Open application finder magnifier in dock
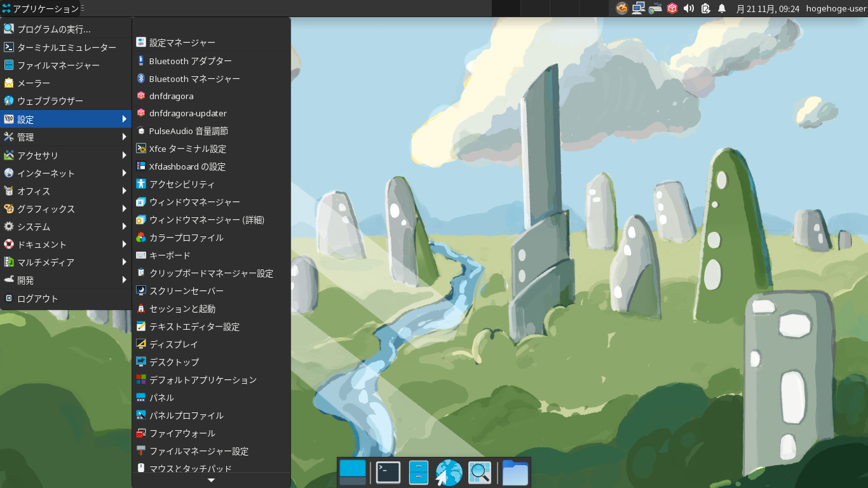Screen dimensions: 868x488 coord(480,473)
